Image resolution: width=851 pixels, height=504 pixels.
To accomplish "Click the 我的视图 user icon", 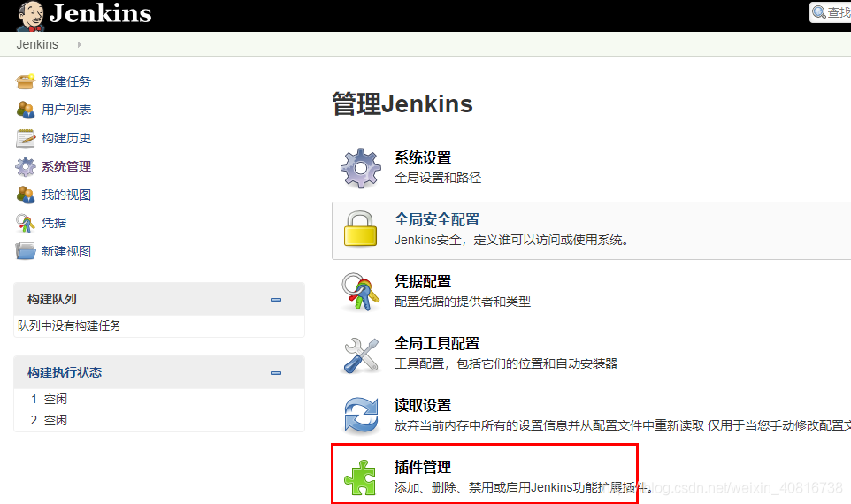I will [x=25, y=195].
